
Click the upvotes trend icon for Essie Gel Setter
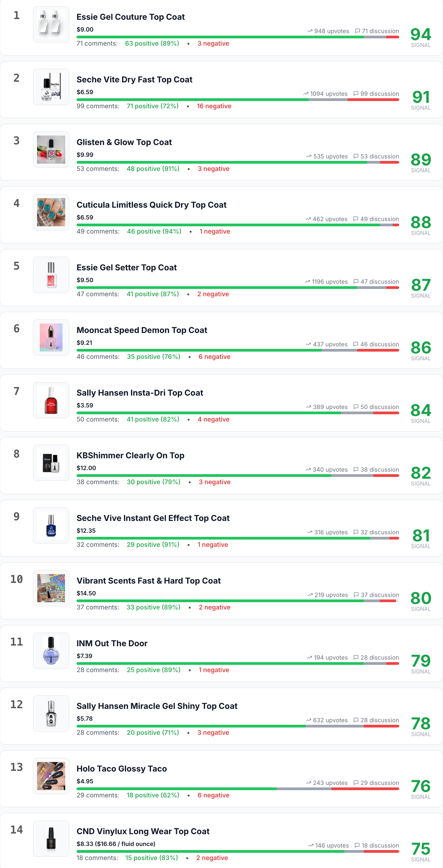tap(307, 282)
